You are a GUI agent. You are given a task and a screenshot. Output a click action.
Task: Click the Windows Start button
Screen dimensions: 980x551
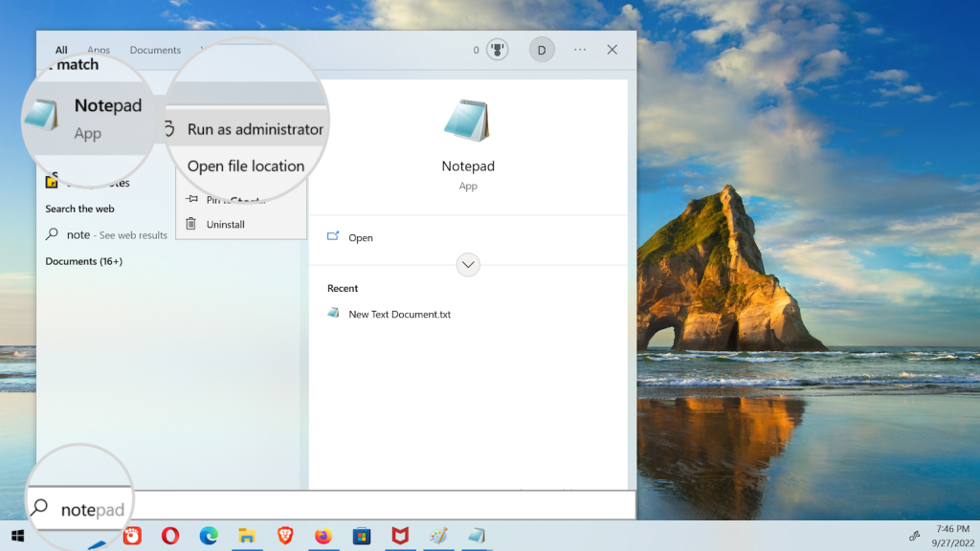pyautogui.click(x=17, y=536)
